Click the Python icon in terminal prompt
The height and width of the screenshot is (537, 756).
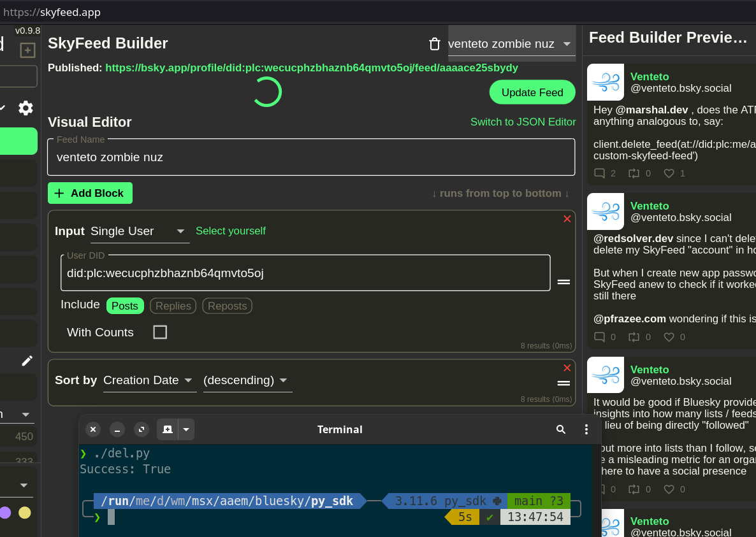click(x=497, y=501)
